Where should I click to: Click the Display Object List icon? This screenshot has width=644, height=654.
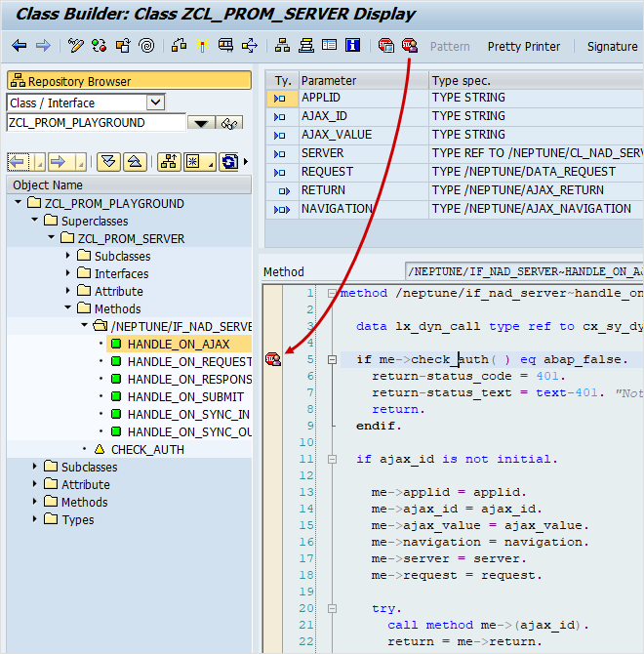click(282, 46)
